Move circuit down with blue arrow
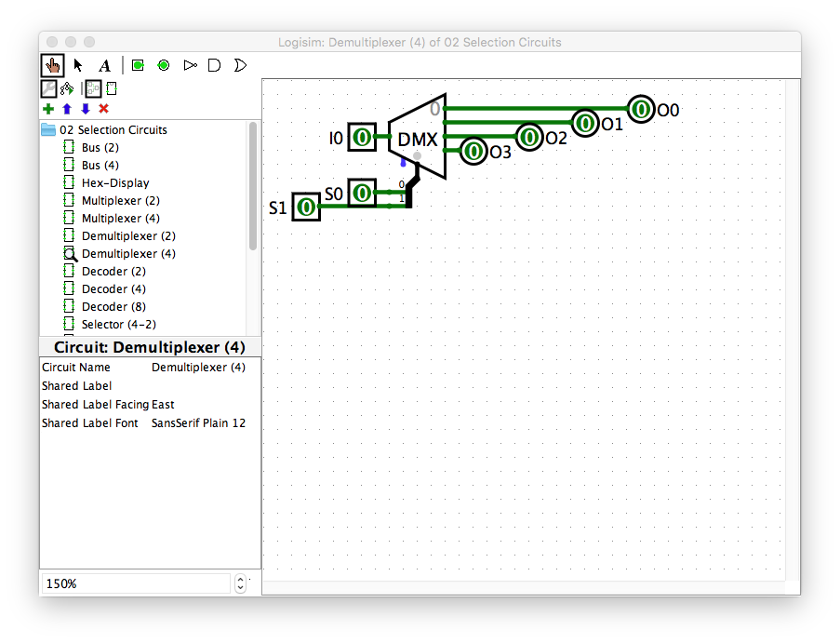This screenshot has width=840, height=643. (x=86, y=109)
